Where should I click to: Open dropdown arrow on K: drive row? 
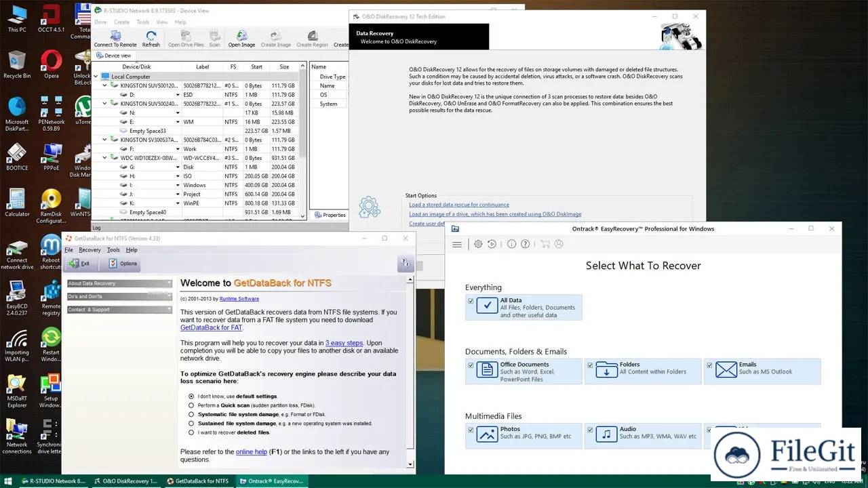click(178, 203)
